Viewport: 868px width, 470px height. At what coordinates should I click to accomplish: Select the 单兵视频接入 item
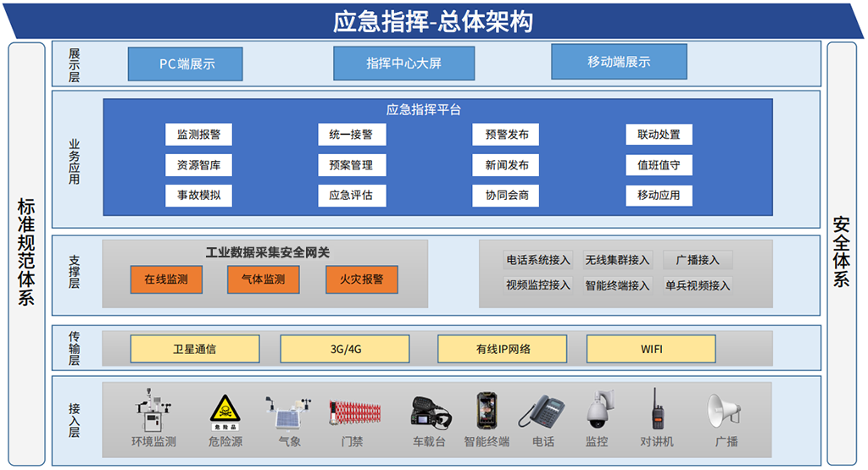698,285
